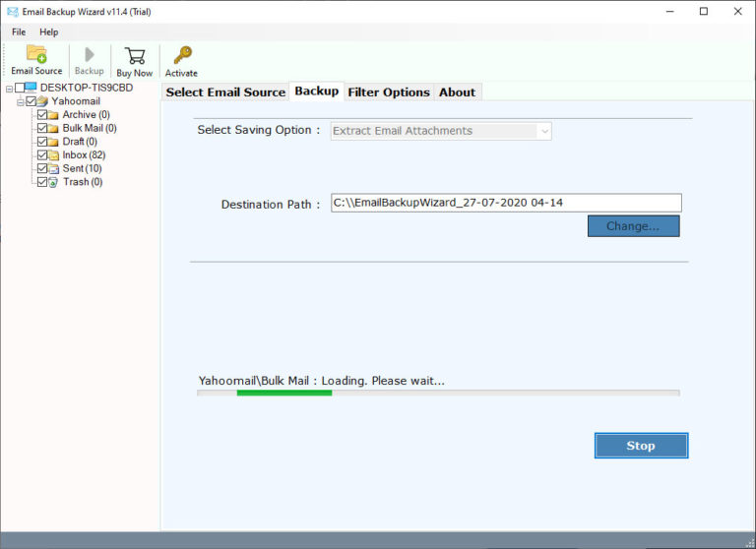Viewport: 756px width, 549px height.
Task: Select the Archive (0) tree label
Action: 87,115
